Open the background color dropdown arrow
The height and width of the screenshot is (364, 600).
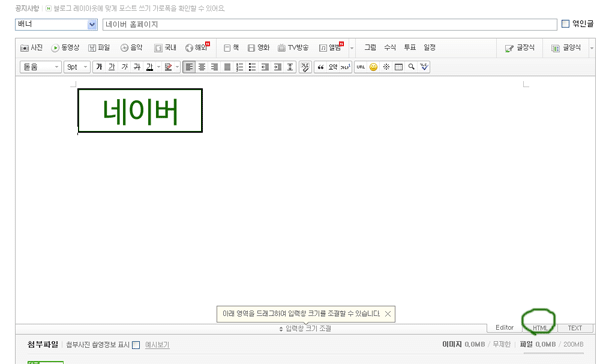tap(177, 67)
